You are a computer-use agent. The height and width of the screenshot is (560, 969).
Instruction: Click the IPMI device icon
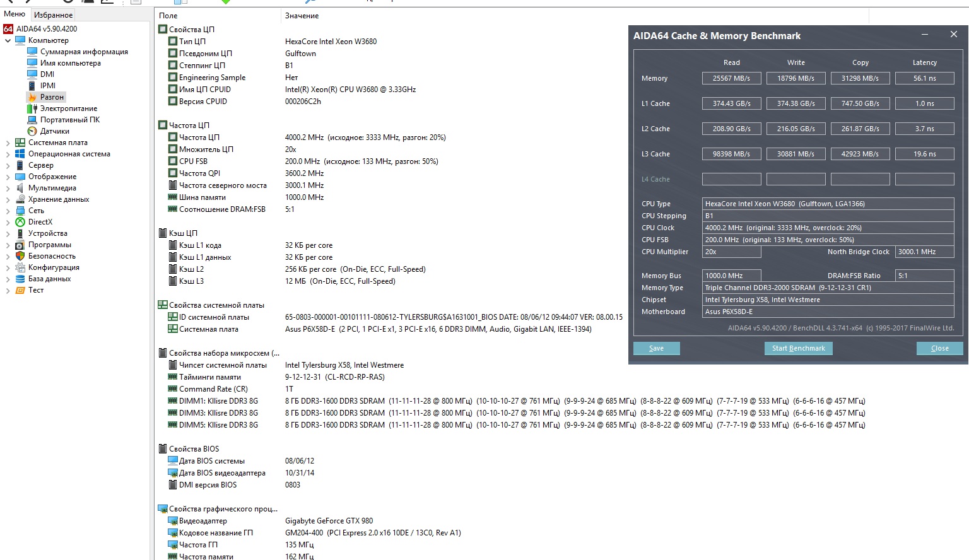coord(32,86)
